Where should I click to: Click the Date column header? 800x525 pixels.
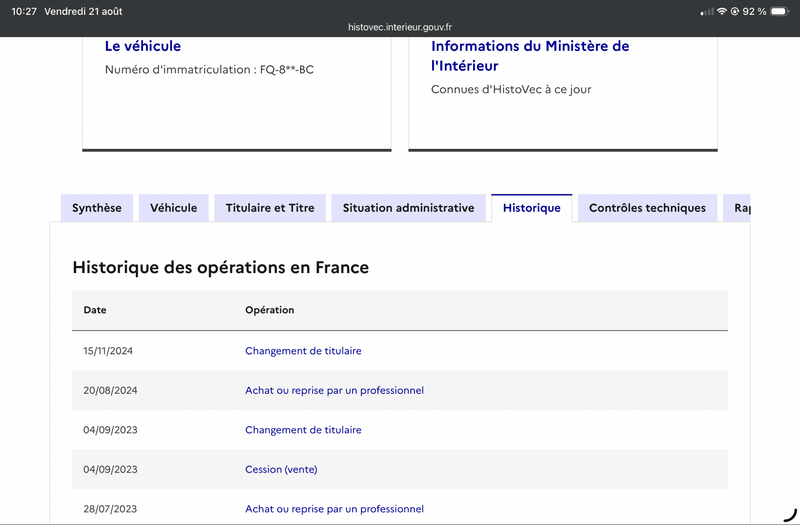click(95, 310)
